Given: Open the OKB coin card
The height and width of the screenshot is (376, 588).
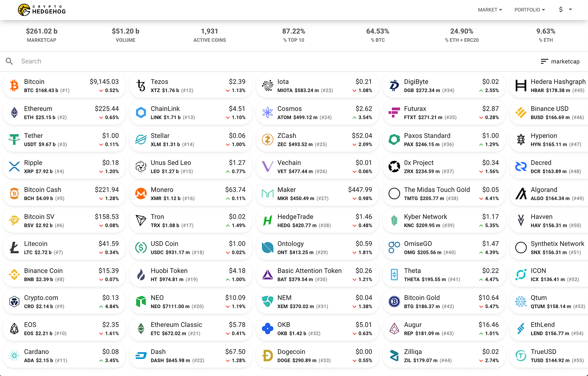Looking at the screenshot, I should click(317, 329).
